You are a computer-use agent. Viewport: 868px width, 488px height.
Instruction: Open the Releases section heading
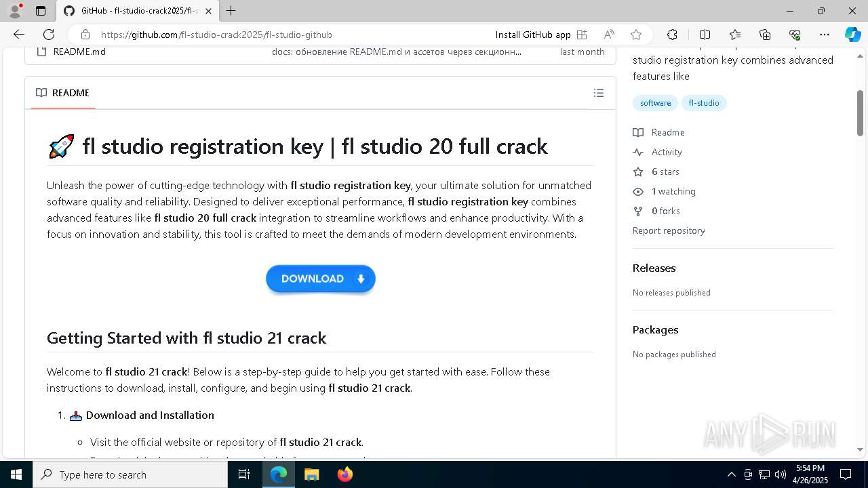[x=654, y=268]
